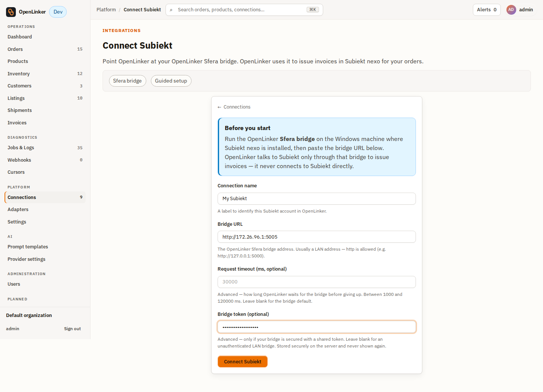The height and width of the screenshot is (392, 543).
Task: Click the Connections count badge 9
Action: point(81,198)
